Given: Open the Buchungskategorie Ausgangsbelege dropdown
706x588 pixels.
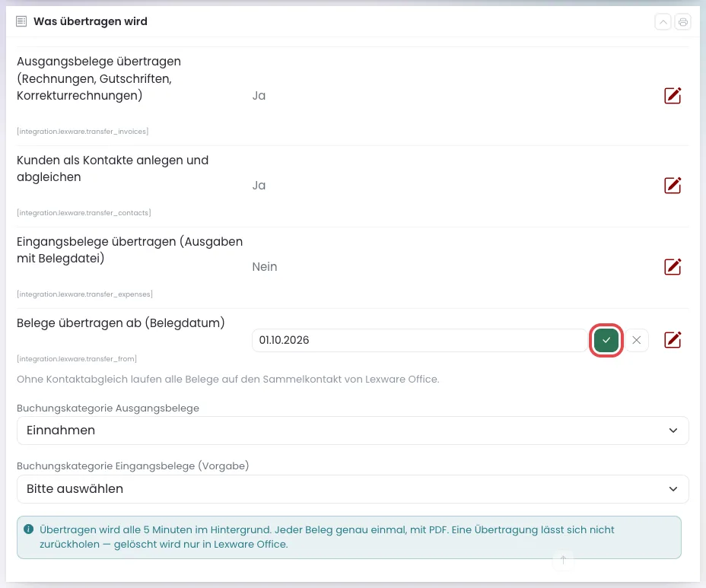Looking at the screenshot, I should (x=352, y=431).
